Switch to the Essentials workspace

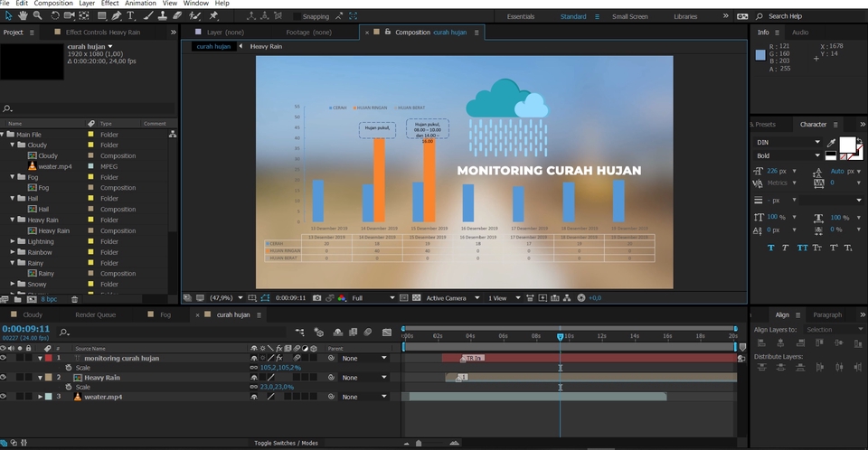coord(521,16)
